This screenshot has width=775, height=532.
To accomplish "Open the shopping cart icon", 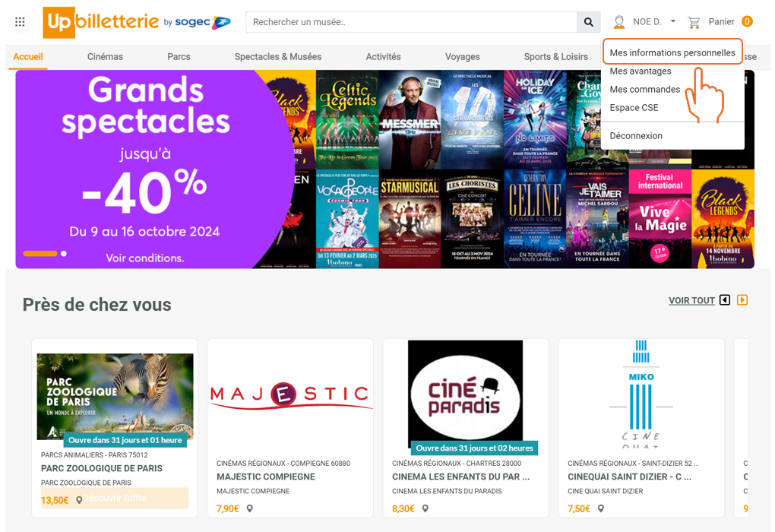I will click(694, 22).
